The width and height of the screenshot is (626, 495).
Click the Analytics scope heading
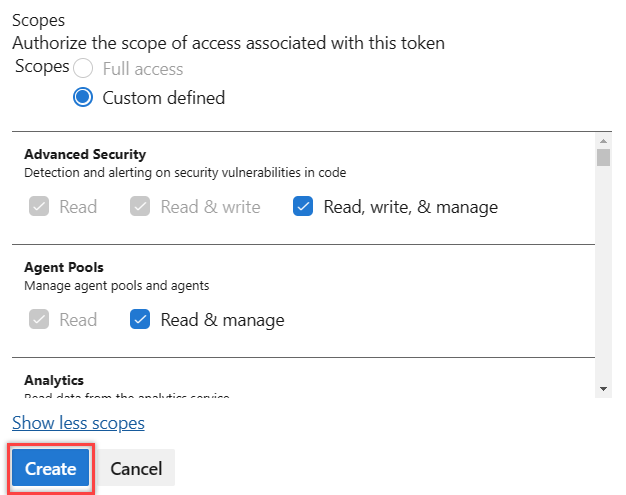tap(54, 380)
